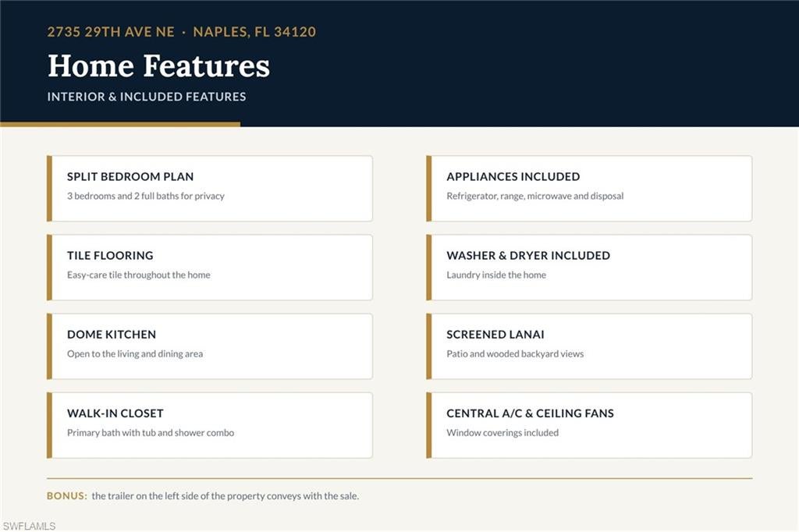Click 'Refrigerator, range, microwave and disposal' text
Screen dimensions: 799x532
coord(535,197)
